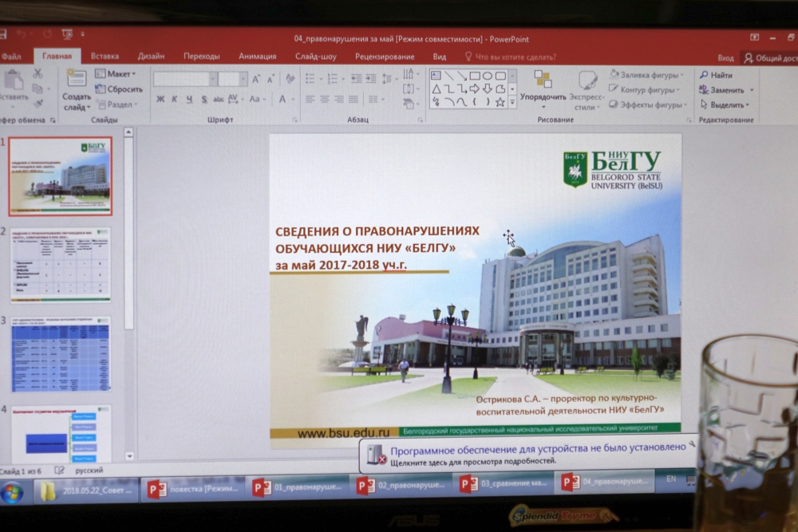Image resolution: width=798 pixels, height=532 pixels.
Task: Toggle italic formatting (К)
Action: coord(175,99)
